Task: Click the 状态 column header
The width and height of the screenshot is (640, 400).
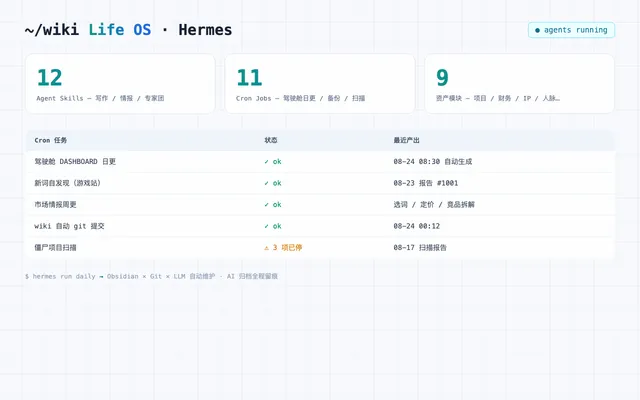Action: point(271,140)
